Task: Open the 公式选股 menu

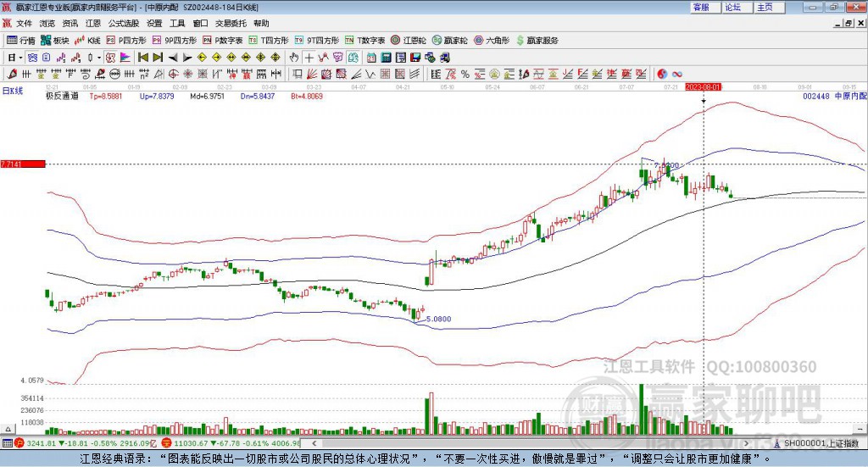Action: [x=124, y=23]
